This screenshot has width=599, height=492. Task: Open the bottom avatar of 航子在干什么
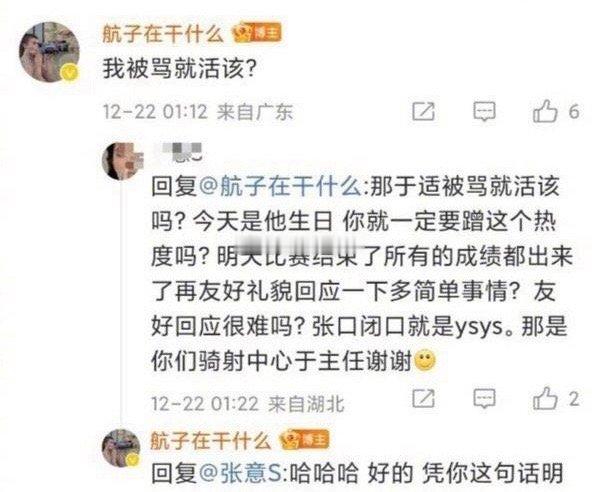click(121, 448)
